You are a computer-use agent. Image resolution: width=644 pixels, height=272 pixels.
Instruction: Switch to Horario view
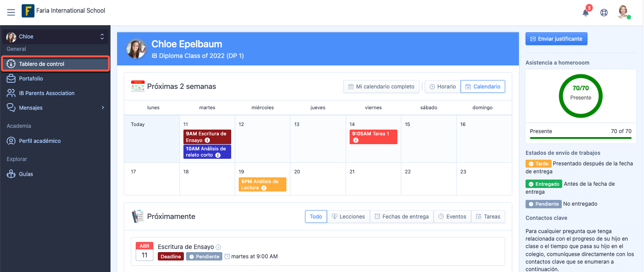tap(442, 87)
